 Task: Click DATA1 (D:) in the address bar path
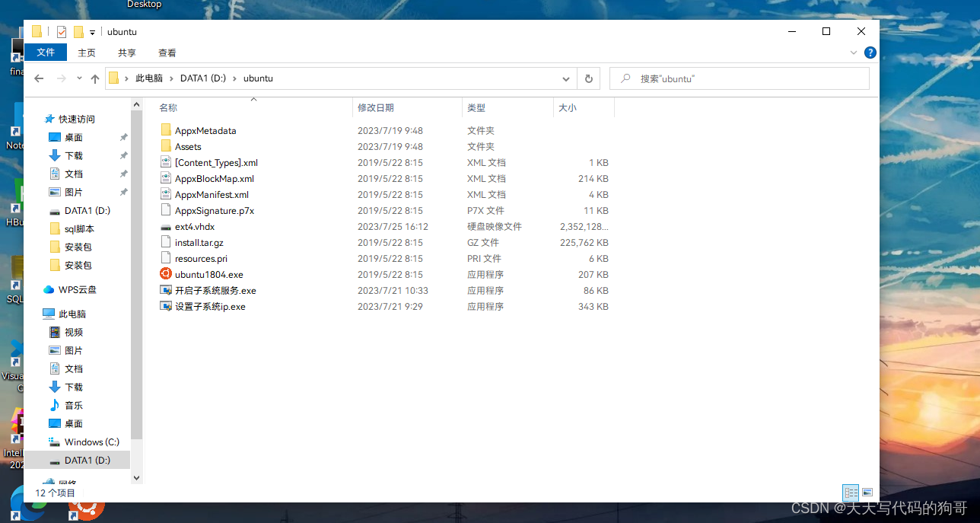pyautogui.click(x=203, y=78)
